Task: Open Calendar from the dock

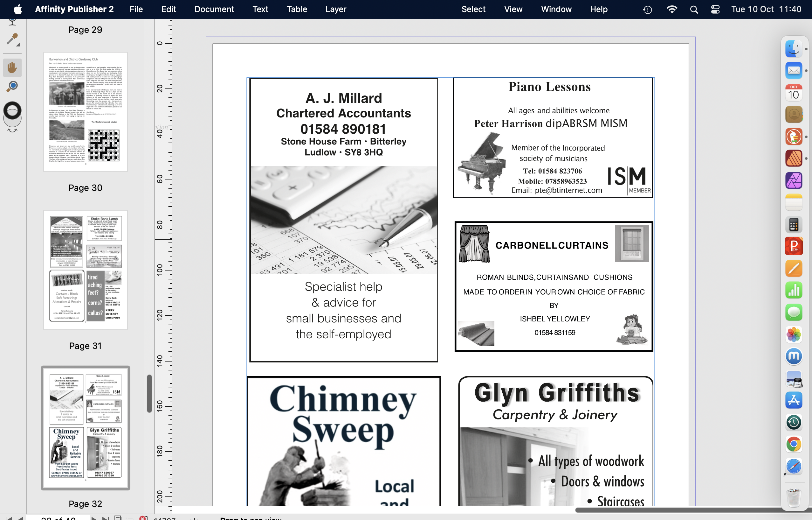Action: click(794, 93)
